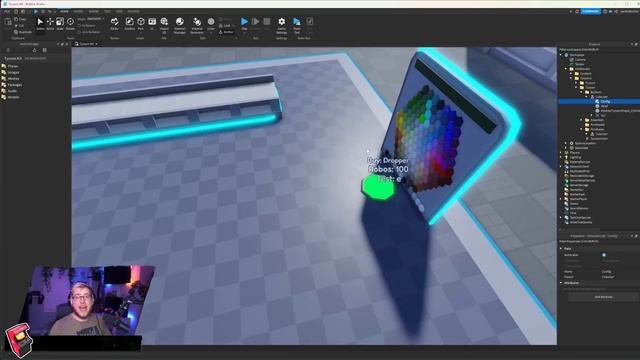Open the Material Manager
This screenshot has width=640, height=360.
tap(180, 24)
